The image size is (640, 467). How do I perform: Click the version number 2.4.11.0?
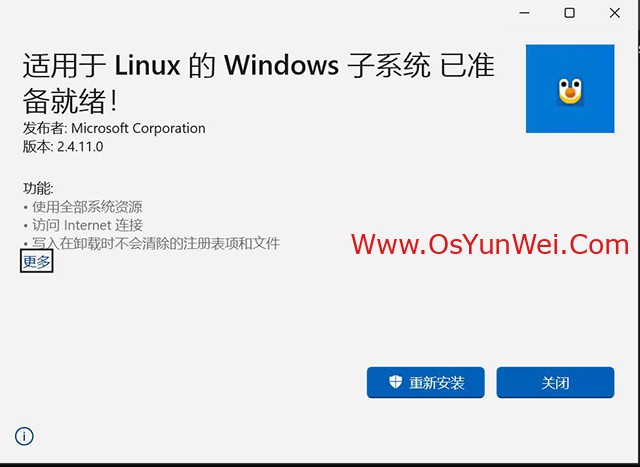pyautogui.click(x=80, y=147)
